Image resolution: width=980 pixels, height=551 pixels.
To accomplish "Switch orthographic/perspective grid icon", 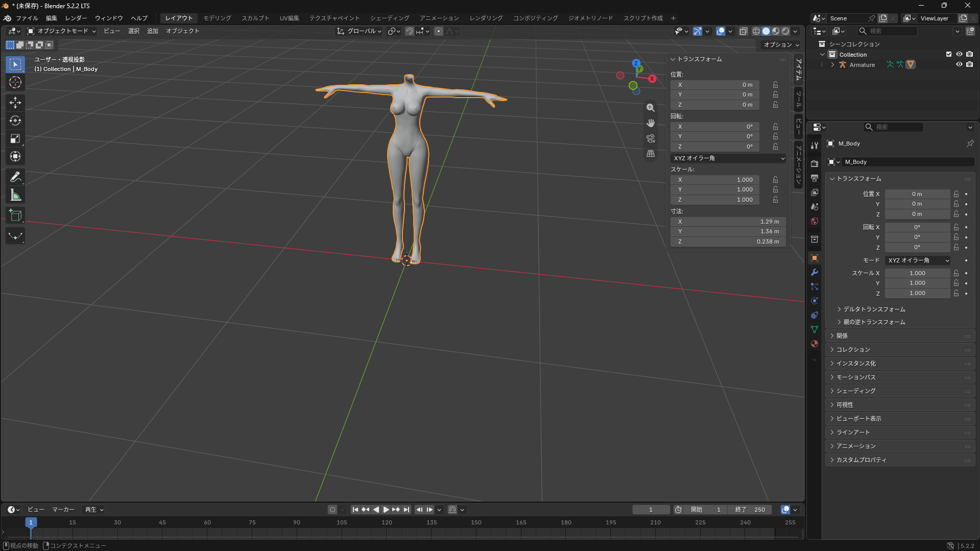I will coord(651,154).
